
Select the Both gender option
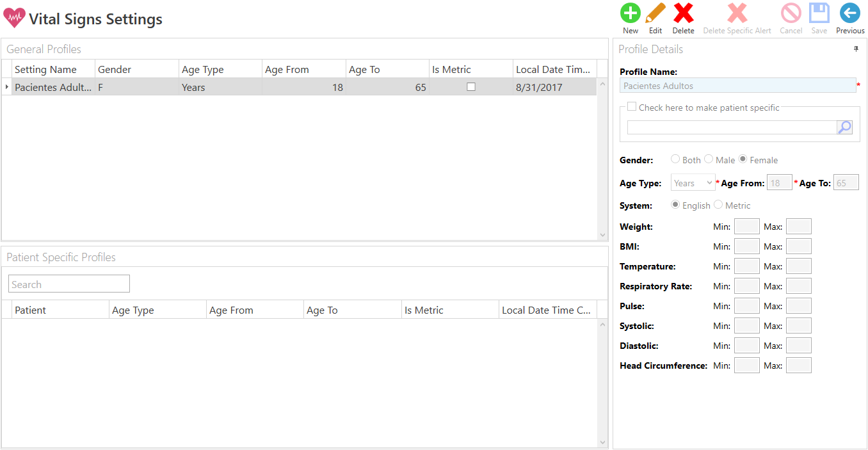click(675, 159)
